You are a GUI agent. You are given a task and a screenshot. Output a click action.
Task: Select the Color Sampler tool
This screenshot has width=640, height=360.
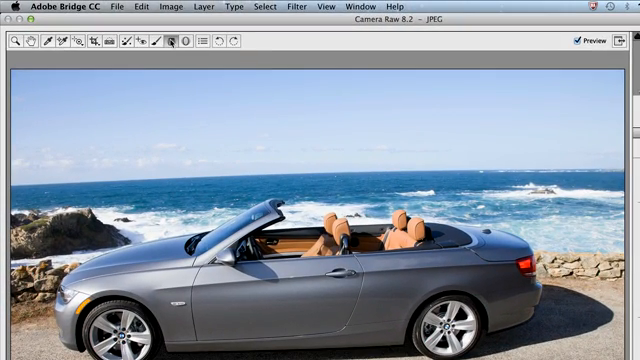pos(62,41)
